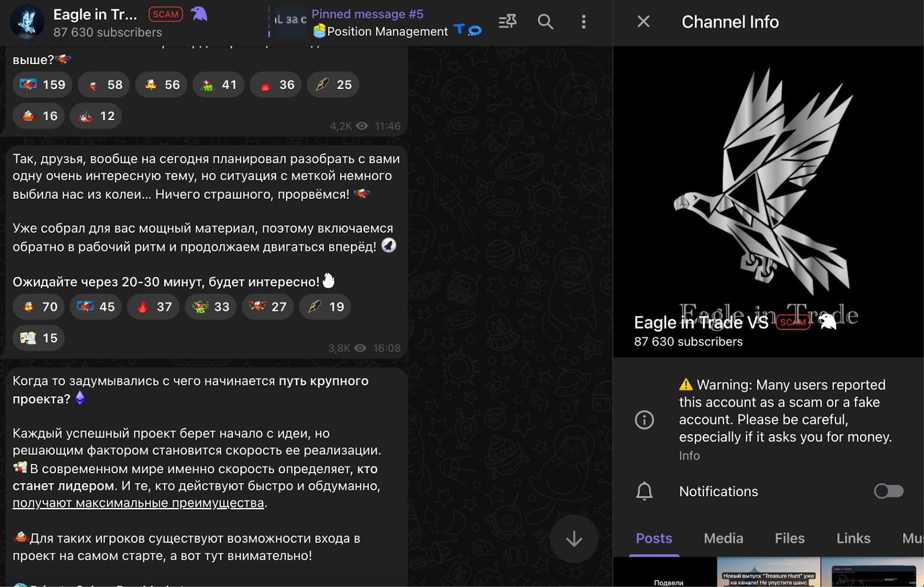Click the SCAM badge in chat header
Viewport: 924px width, 587px height.
pos(166,14)
